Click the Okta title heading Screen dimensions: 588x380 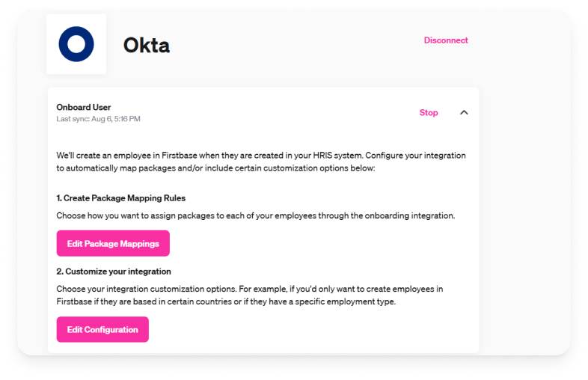pyautogui.click(x=147, y=46)
